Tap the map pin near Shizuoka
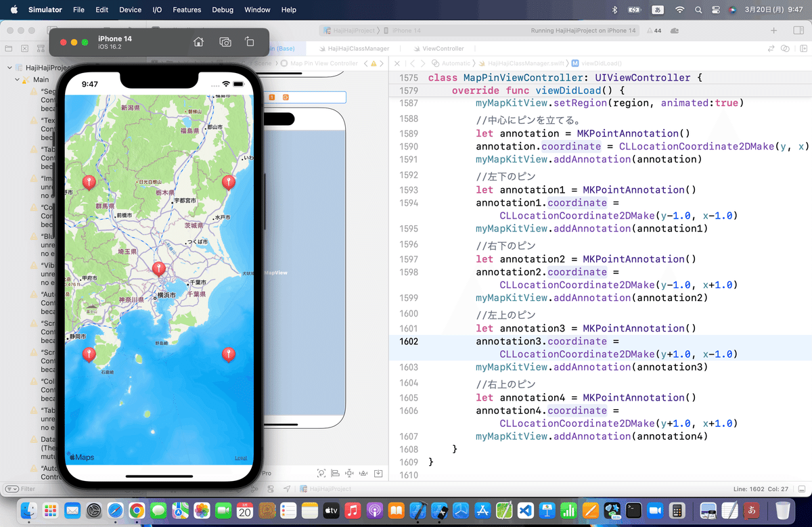 point(89,354)
